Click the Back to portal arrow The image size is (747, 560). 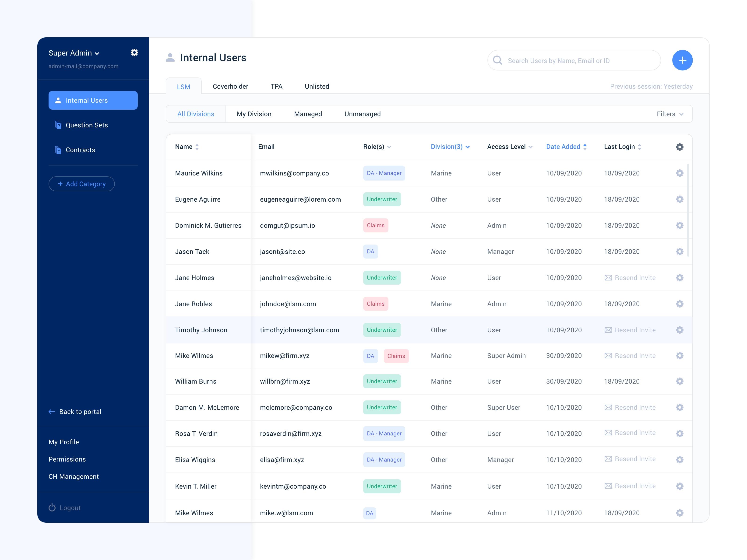52,411
